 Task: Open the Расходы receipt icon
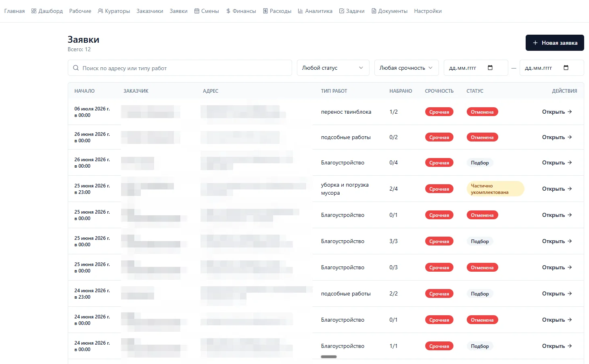tap(265, 11)
